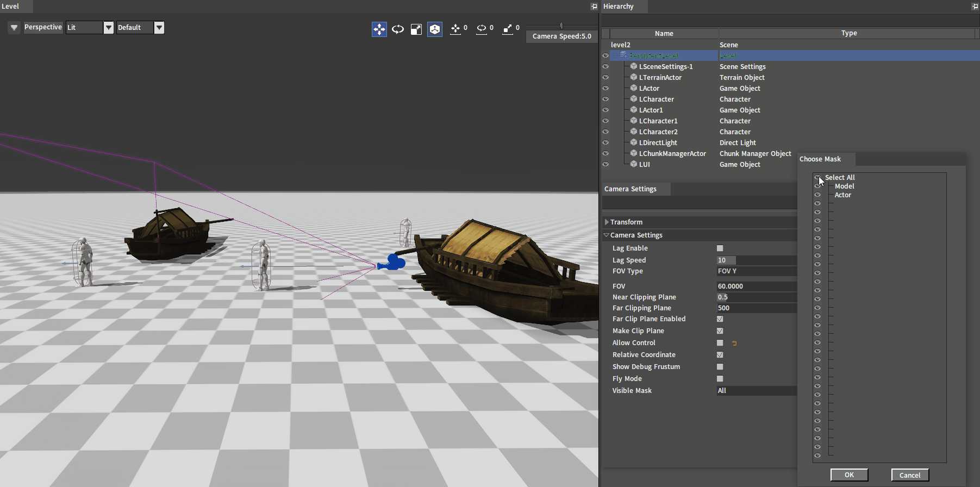Click the rotation snap icon

482,29
